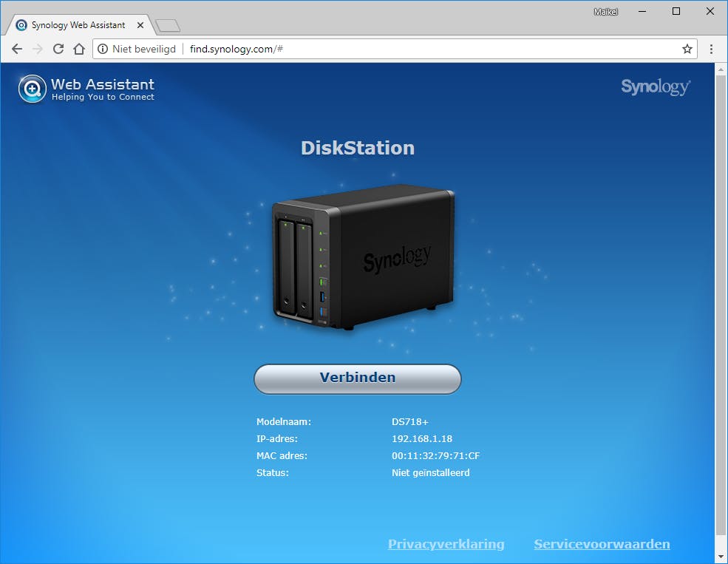Image resolution: width=728 pixels, height=564 pixels.
Task: Click the Maikel profile button
Action: pos(606,12)
